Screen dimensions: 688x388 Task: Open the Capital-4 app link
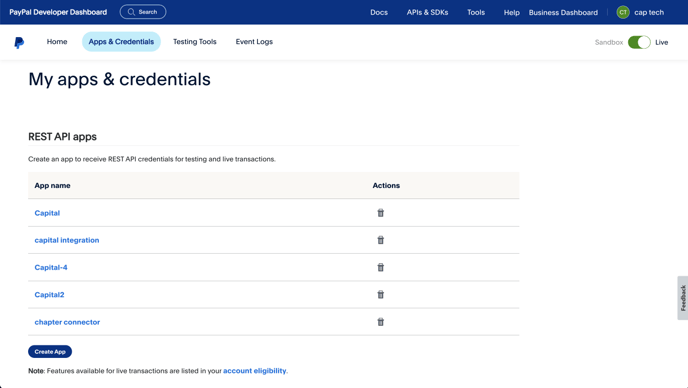tap(51, 267)
